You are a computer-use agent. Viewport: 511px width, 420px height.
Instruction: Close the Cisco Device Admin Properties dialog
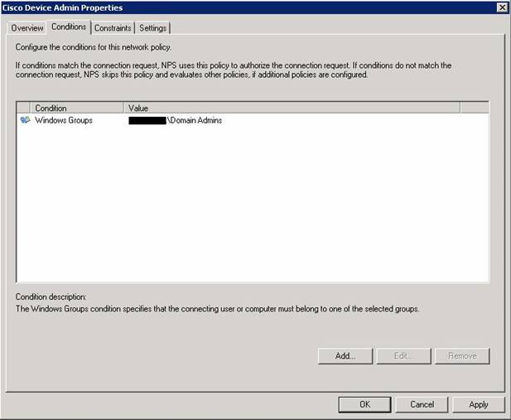502,7
